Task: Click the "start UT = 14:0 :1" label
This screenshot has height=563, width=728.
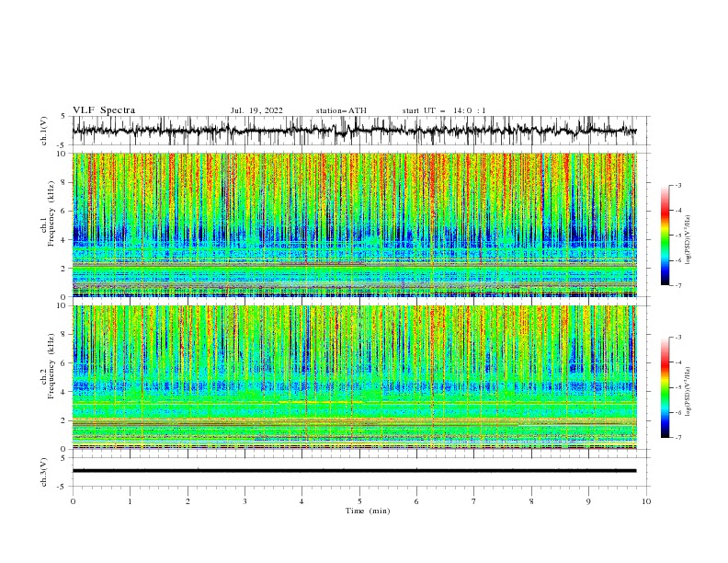Action: point(444,110)
